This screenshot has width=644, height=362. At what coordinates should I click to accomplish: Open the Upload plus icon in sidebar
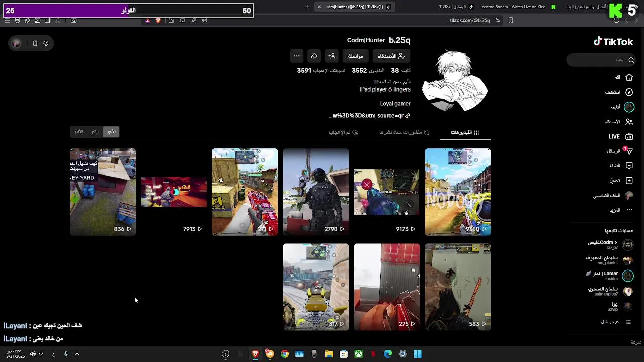tap(629, 180)
